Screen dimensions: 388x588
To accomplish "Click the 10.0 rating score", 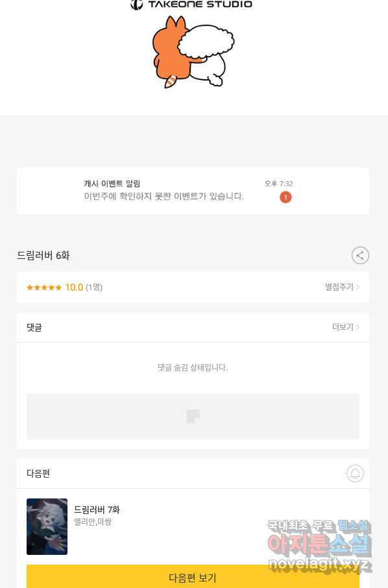I will [74, 288].
